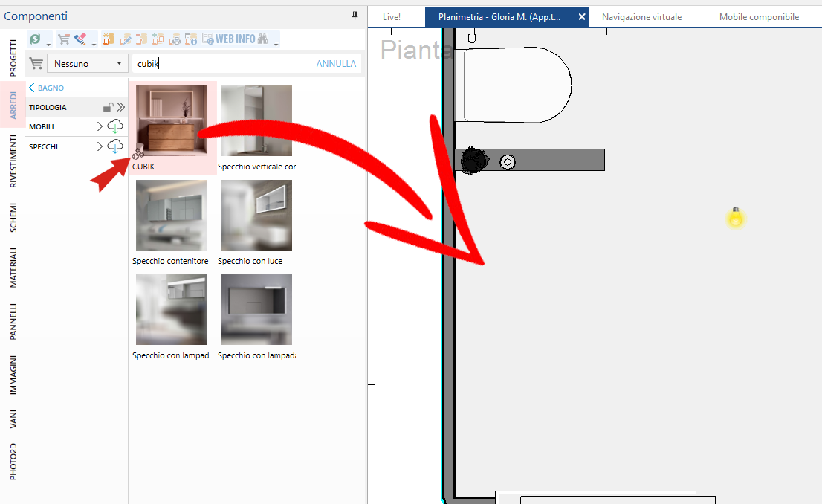Download MOBILI category via cloud icon

click(114, 126)
